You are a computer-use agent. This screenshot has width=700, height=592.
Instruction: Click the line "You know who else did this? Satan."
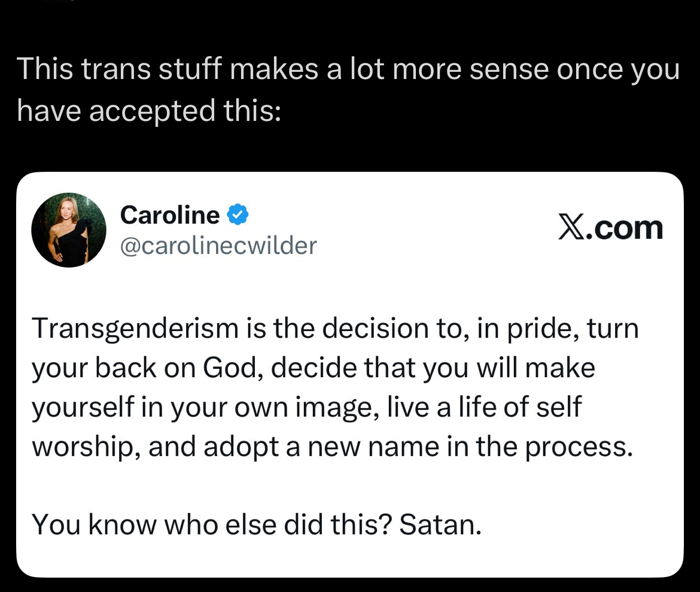tap(257, 524)
